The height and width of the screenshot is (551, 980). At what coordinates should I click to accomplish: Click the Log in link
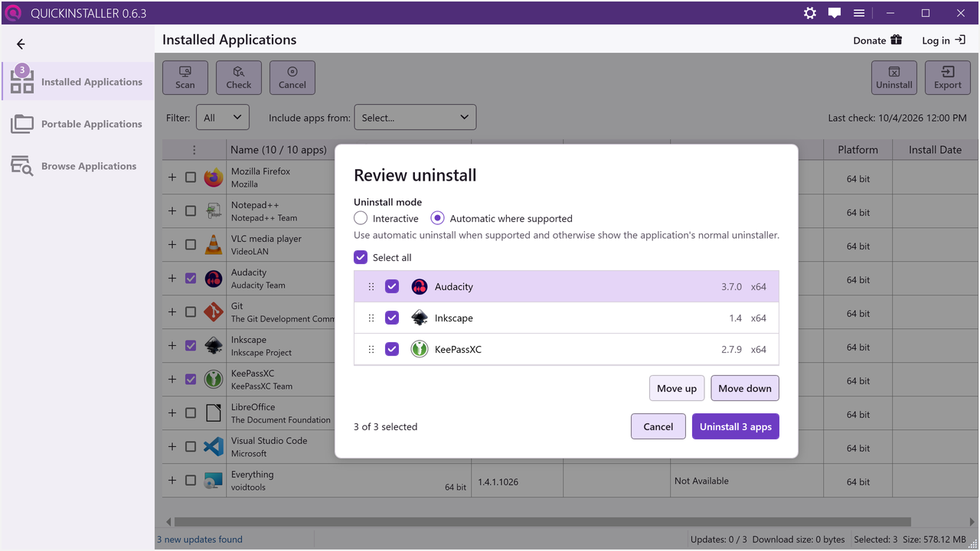coord(943,41)
